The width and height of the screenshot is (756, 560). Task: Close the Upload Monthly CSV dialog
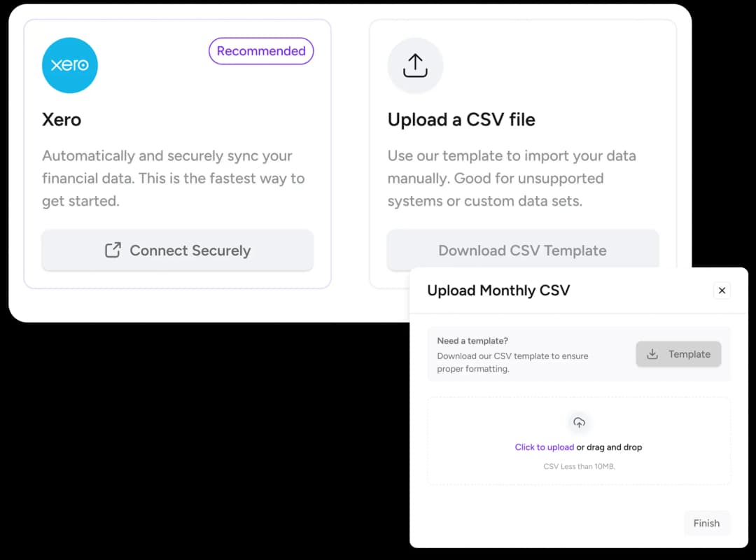(722, 290)
